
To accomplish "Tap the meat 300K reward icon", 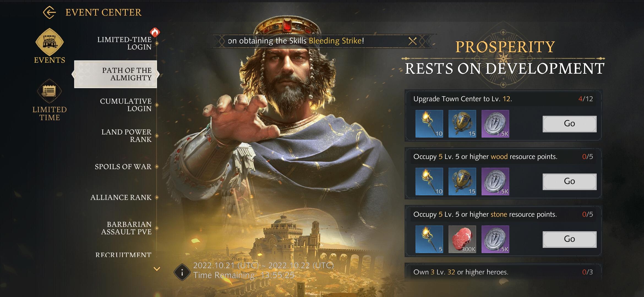I will pyautogui.click(x=462, y=239).
